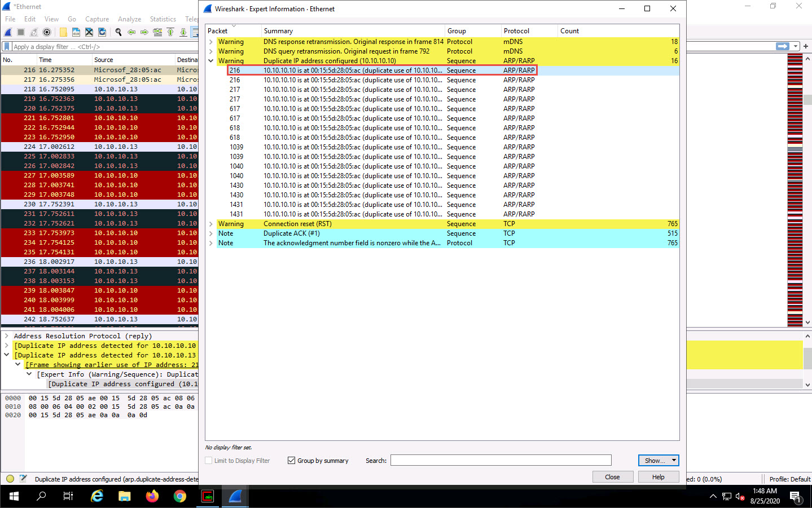Sort by the Protocol column header
Image resolution: width=812 pixels, height=508 pixels.
(x=529, y=31)
